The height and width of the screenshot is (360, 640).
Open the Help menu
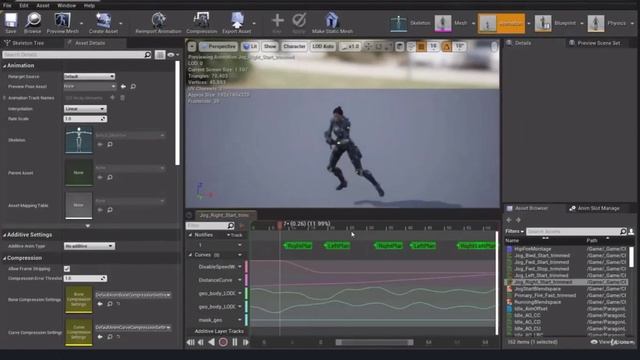click(89, 5)
